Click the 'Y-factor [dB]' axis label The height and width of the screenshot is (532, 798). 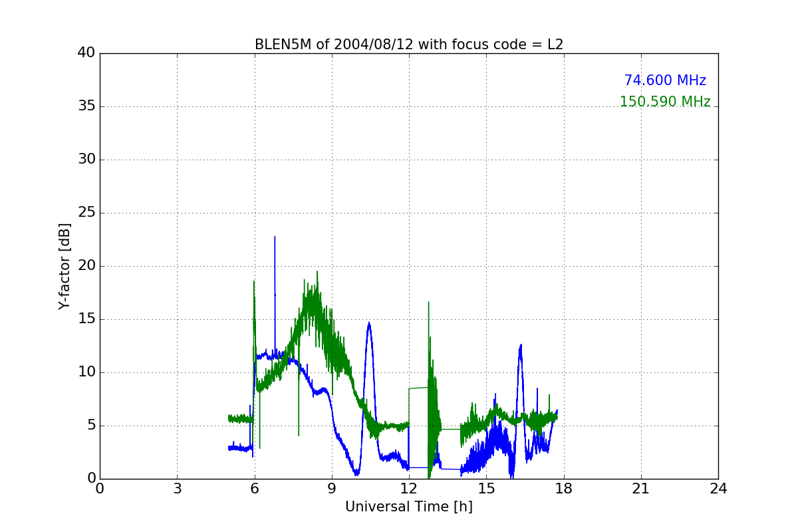[65, 266]
